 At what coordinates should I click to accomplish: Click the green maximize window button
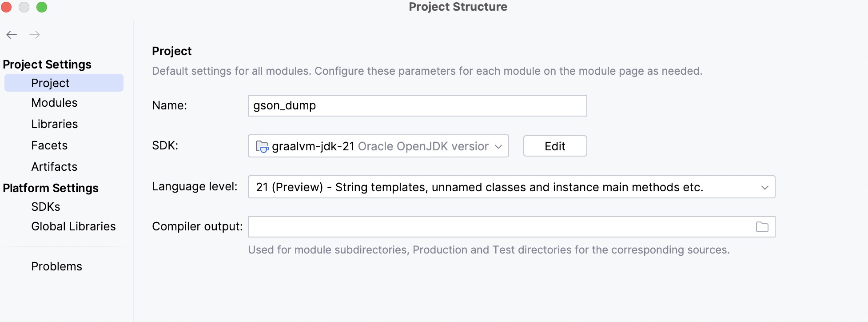[42, 7]
